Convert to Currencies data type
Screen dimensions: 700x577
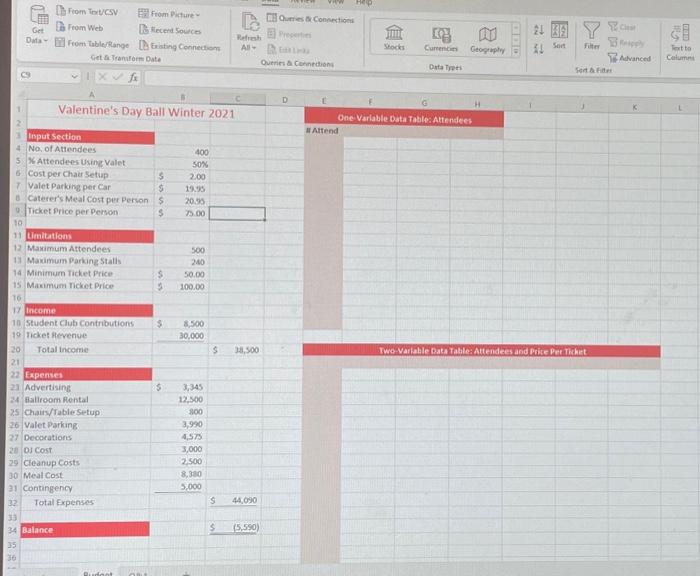point(441,39)
